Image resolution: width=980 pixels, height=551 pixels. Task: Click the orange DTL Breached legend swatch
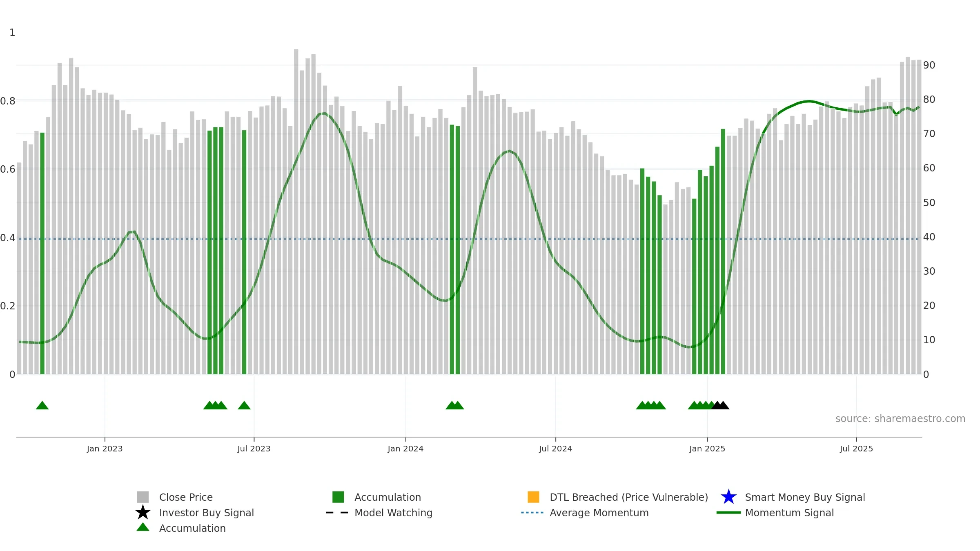tap(533, 497)
